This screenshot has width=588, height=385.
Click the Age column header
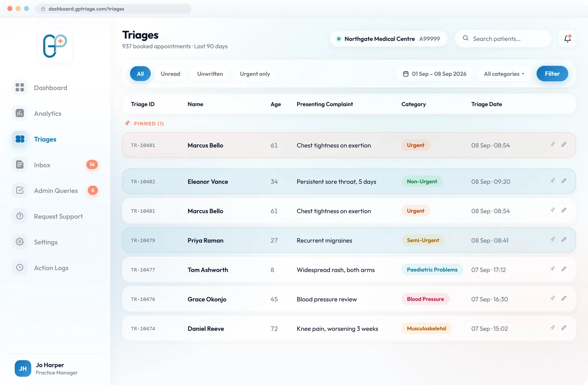click(x=276, y=104)
